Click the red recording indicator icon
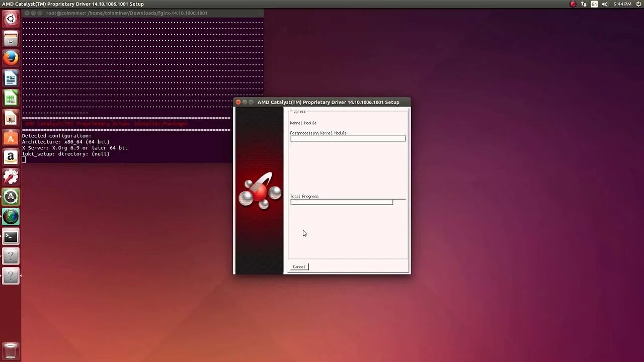 [573, 4]
